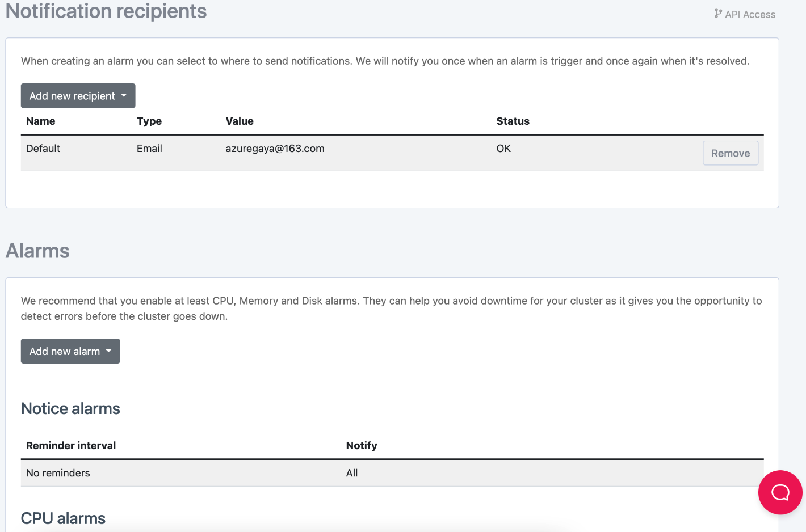
Task: Click the Notify column header
Action: click(362, 446)
